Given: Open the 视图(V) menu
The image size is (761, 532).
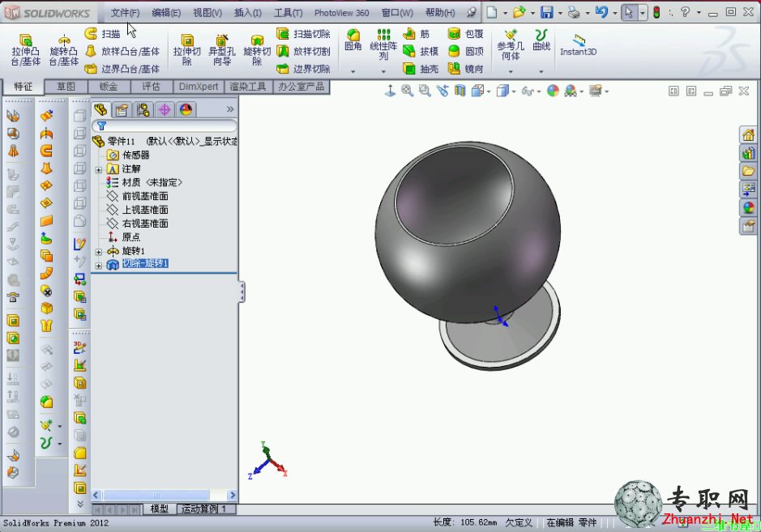Looking at the screenshot, I should pyautogui.click(x=207, y=13).
